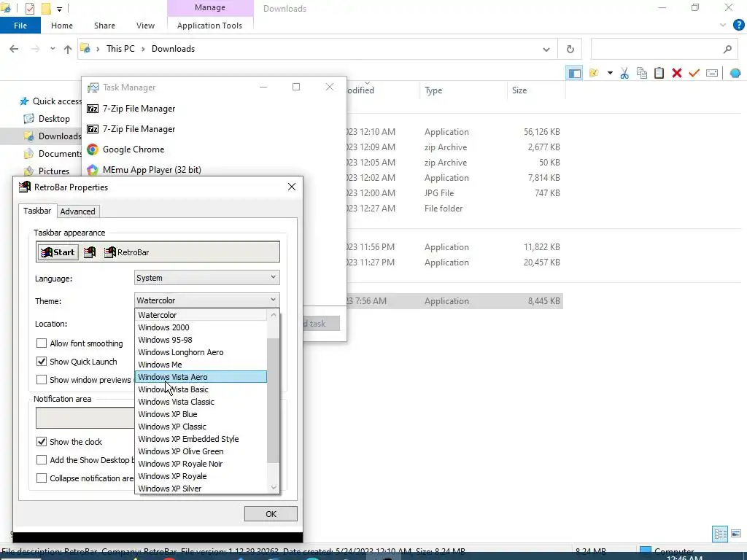This screenshot has width=747, height=560.
Task: Click the Copy toolbar icon
Action: coord(642,74)
